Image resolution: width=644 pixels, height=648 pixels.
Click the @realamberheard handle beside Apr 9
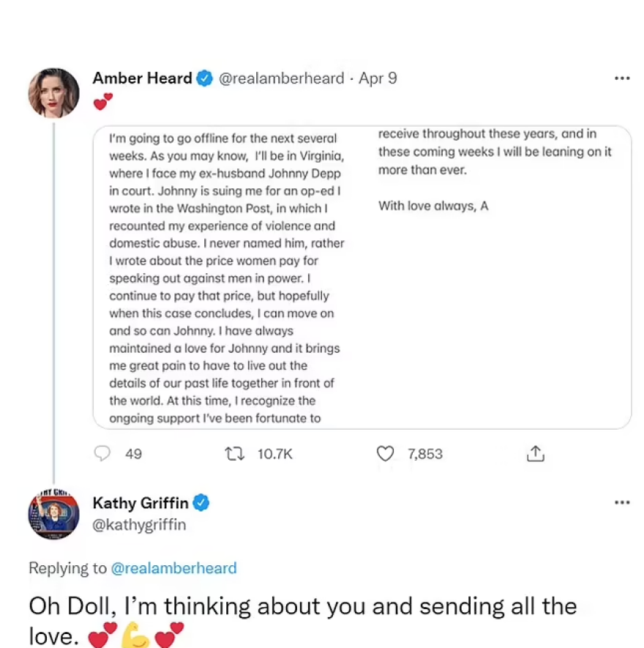pos(282,78)
